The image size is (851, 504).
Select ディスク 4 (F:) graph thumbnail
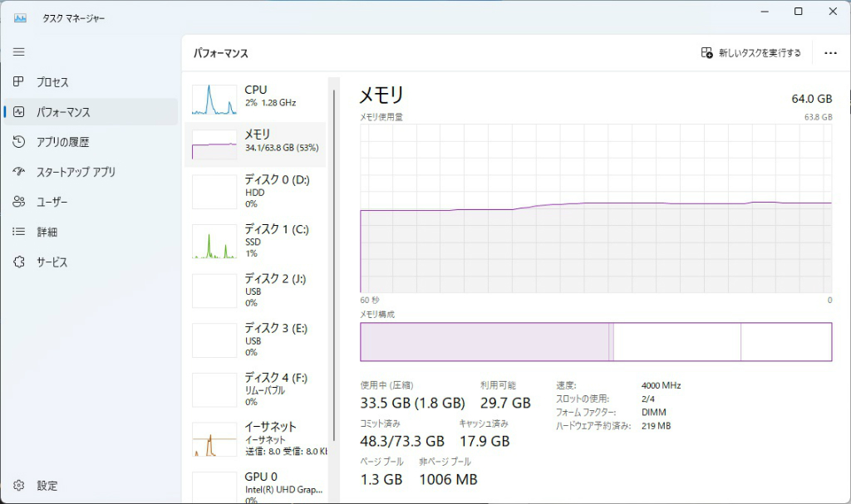tap(214, 389)
